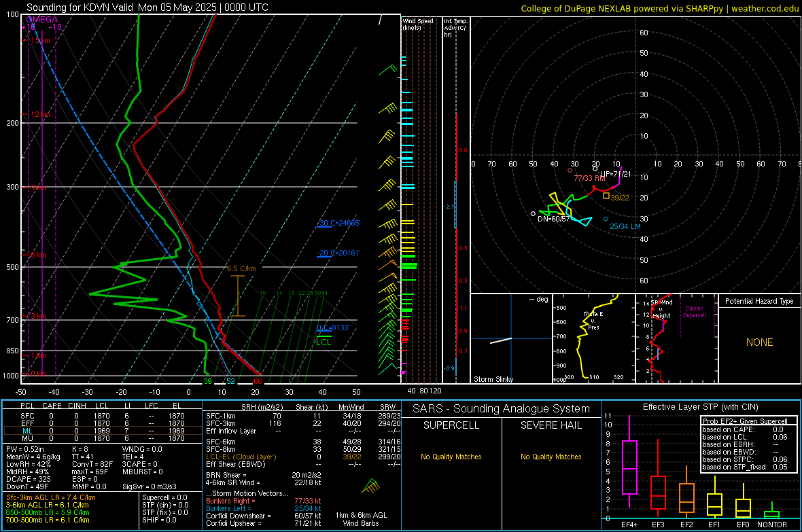Click the weather.cod.edu NEXLAB credit text
802x532 pixels.
click(x=659, y=8)
